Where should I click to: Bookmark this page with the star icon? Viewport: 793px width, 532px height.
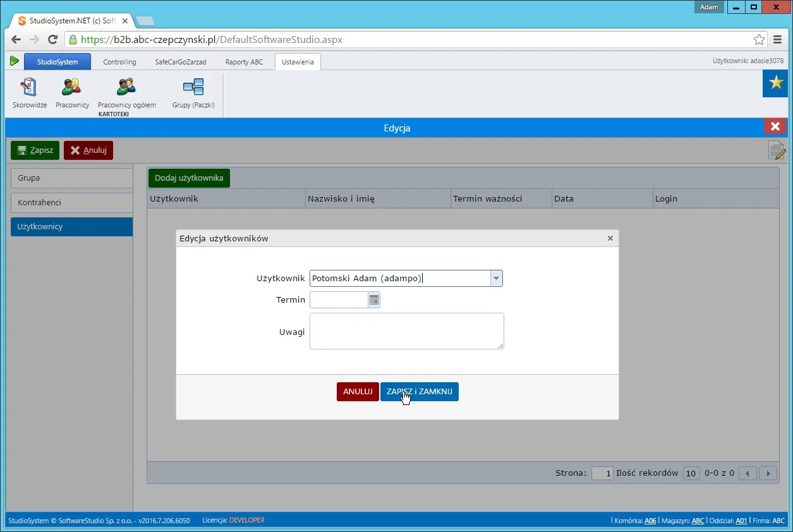759,39
